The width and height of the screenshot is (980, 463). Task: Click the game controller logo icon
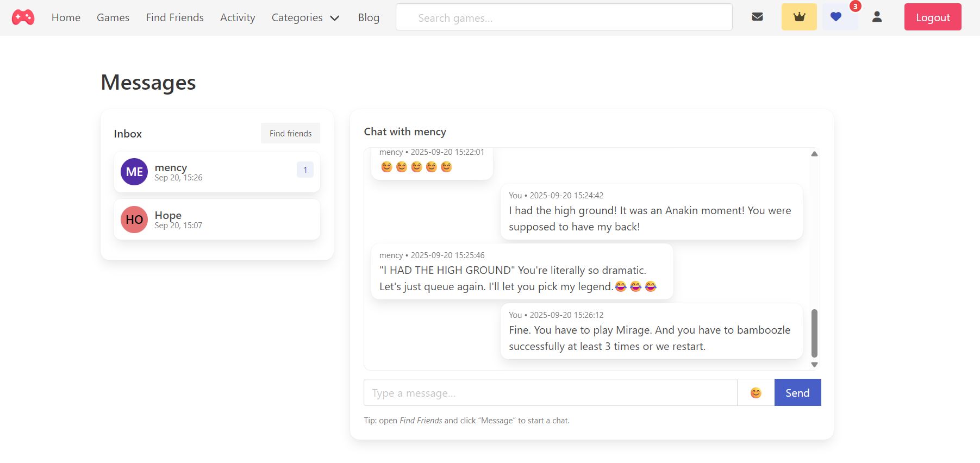(23, 17)
